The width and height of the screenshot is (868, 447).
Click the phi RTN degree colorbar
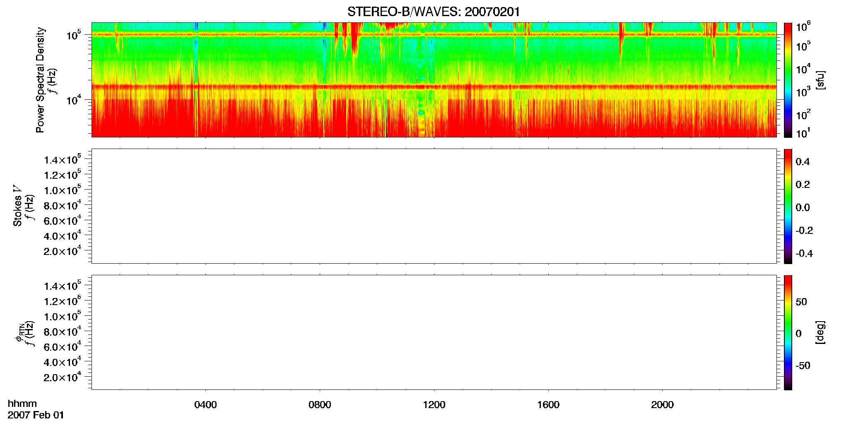click(x=788, y=332)
